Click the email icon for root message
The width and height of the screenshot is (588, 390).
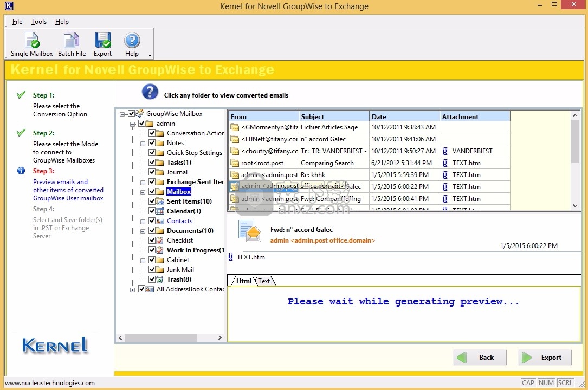tap(235, 163)
